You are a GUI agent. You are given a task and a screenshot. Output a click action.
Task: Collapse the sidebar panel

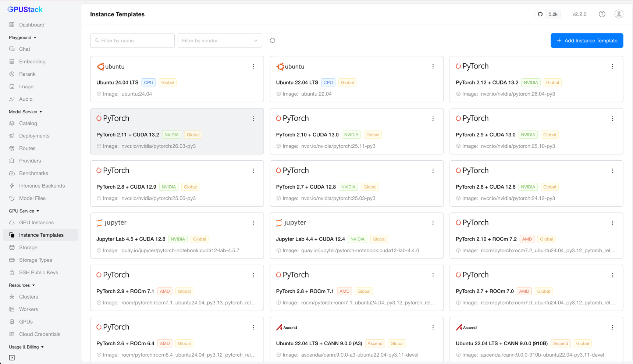pyautogui.click(x=12, y=358)
